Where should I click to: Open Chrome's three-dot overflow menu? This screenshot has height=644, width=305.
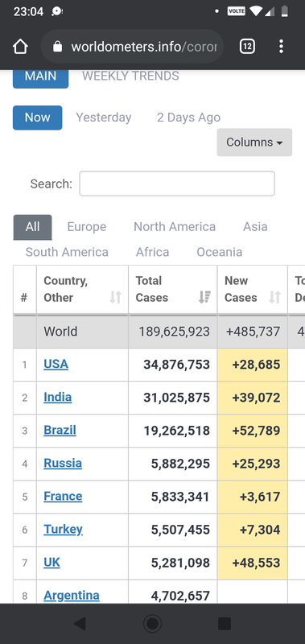[281, 47]
